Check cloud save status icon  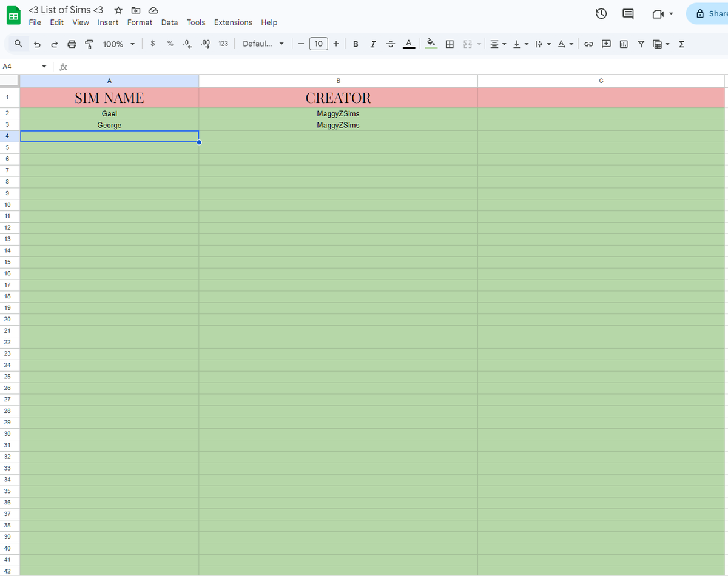pyautogui.click(x=153, y=10)
